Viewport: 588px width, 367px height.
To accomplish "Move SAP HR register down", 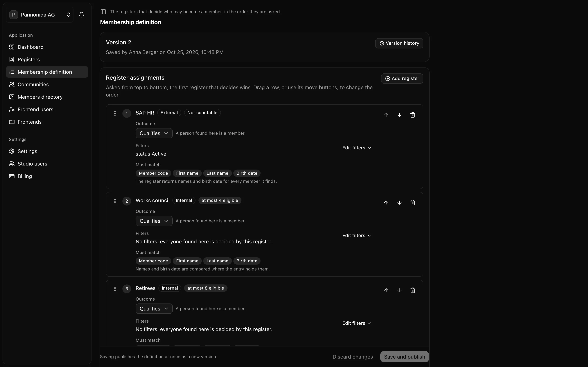I will click(x=399, y=115).
